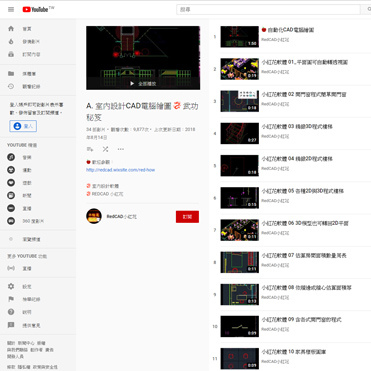Open video 7 thumbnail in the playlist
Viewport: 371px width, 371px height.
coord(239,230)
